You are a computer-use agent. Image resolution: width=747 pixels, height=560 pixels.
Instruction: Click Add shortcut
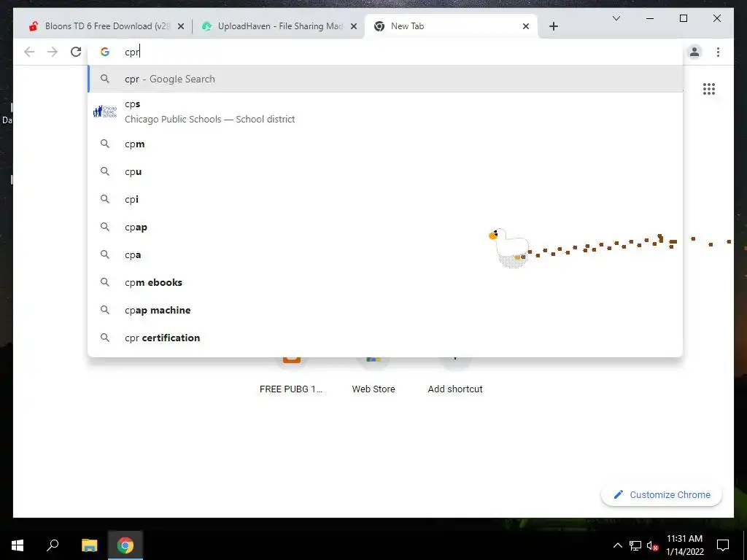455,376
